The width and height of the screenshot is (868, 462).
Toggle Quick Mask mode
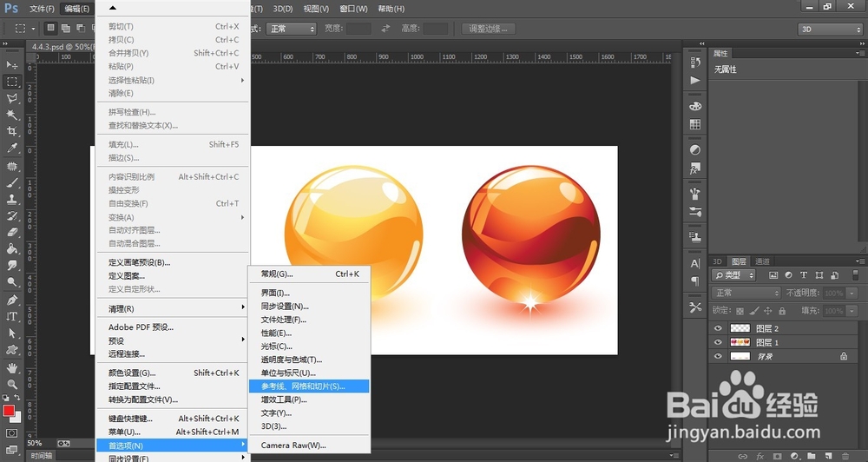point(11,433)
